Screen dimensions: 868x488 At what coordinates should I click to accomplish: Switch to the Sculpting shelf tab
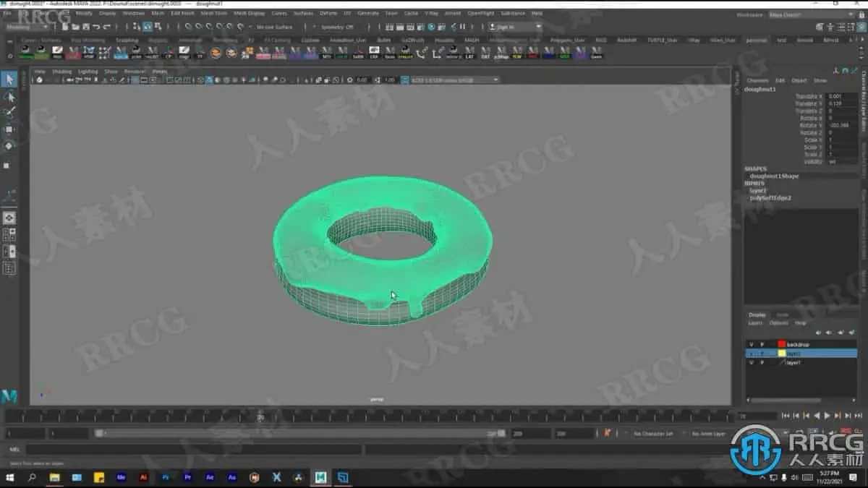click(127, 40)
